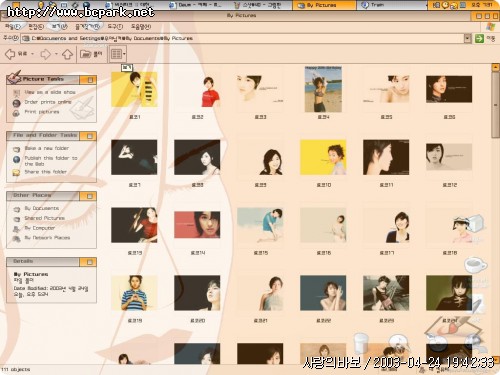Viewport: 500px width, 375px height.
Task: Open the Views layout button
Action: point(116,54)
